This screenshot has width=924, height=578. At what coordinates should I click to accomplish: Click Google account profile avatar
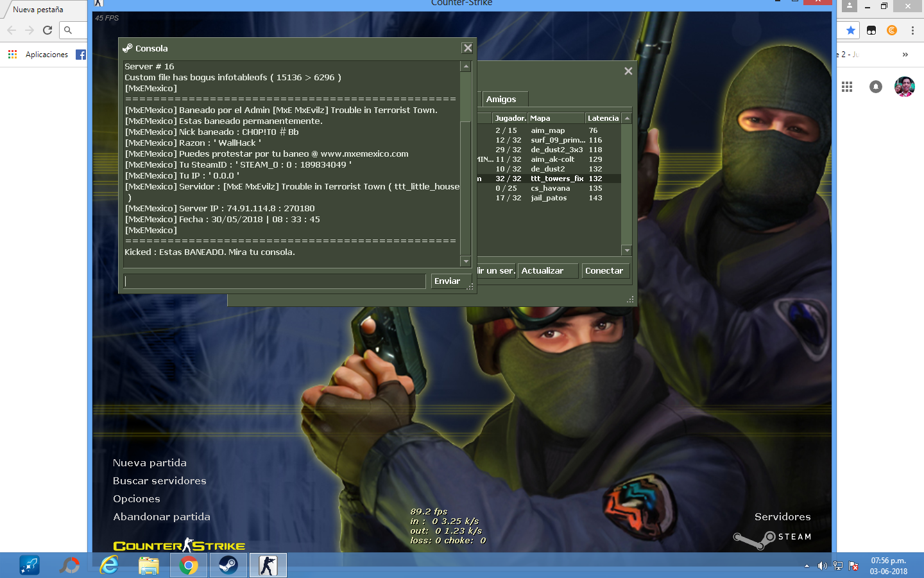pyautogui.click(x=905, y=87)
